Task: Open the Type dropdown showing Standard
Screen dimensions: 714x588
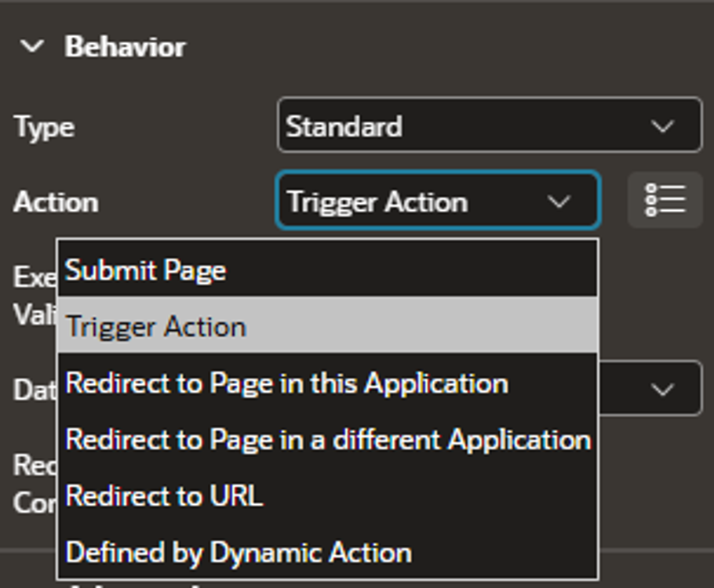Action: click(x=490, y=125)
